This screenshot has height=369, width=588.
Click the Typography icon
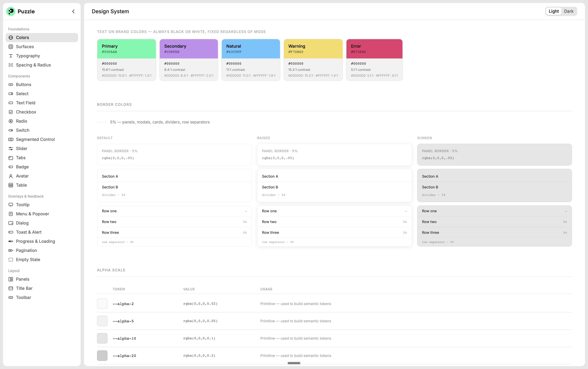pos(11,56)
